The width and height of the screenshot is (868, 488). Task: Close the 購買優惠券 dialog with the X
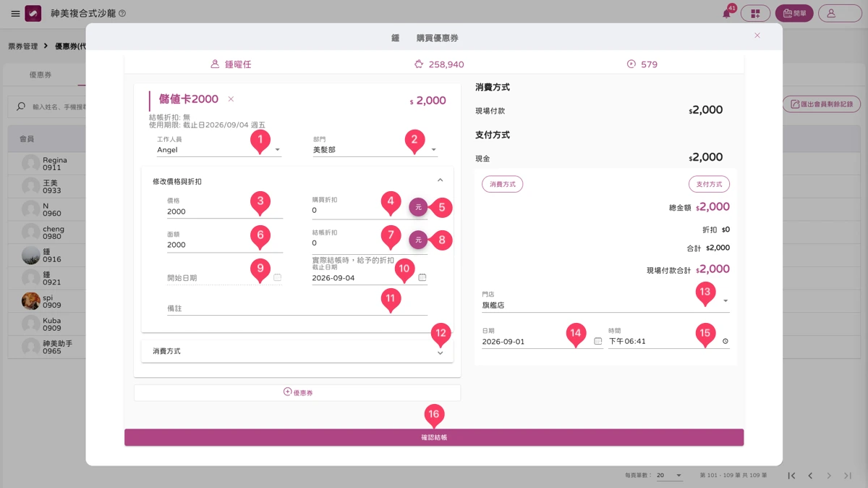[x=757, y=35]
